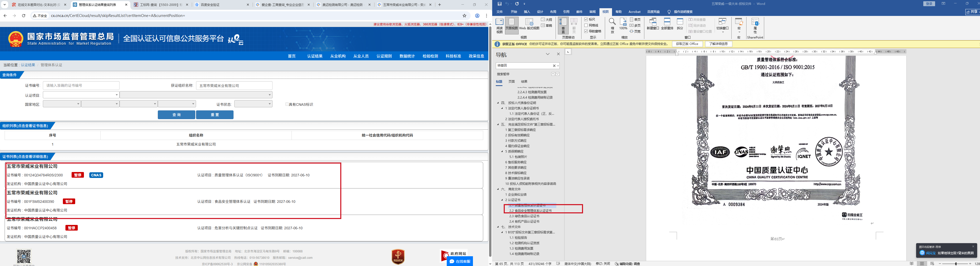
Task: Select Page Width view (页宽)
Action: (635, 31)
